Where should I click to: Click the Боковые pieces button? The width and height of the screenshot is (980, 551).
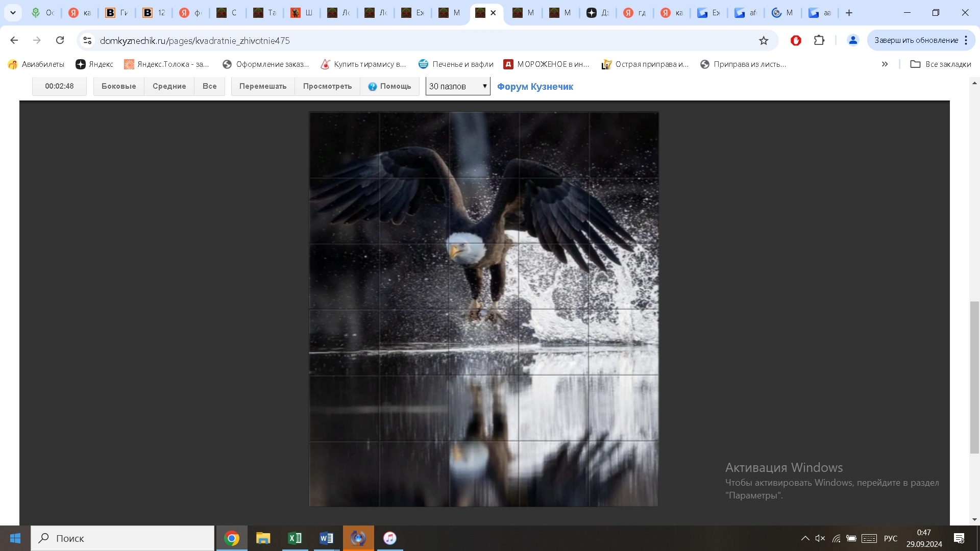point(119,86)
